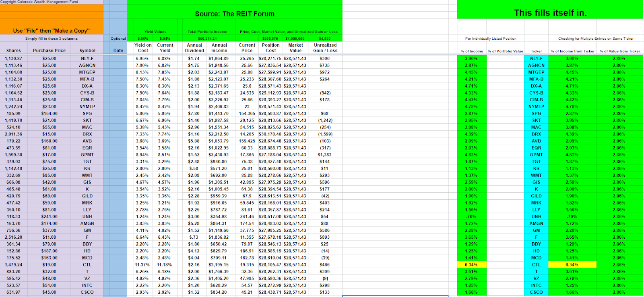644x297 pixels.
Task: Click the 1,130.87 shares cell
Action: (14, 59)
